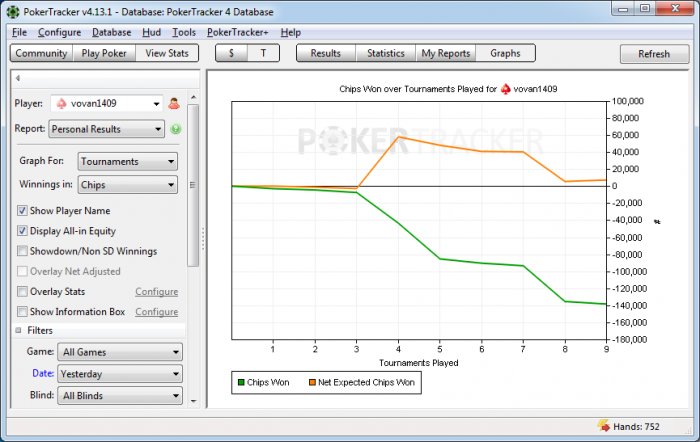Open the Help menu
The height and width of the screenshot is (442, 700).
(x=291, y=33)
